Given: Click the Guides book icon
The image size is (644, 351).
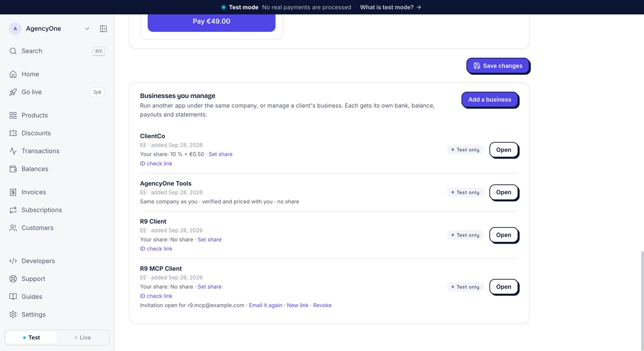Looking at the screenshot, I should click(x=13, y=297).
